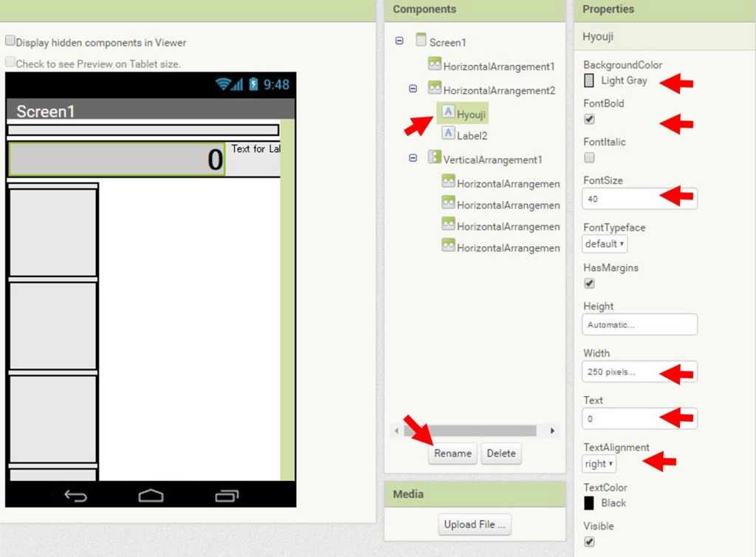Image resolution: width=756 pixels, height=557 pixels.
Task: Click the Rename button
Action: (x=453, y=454)
